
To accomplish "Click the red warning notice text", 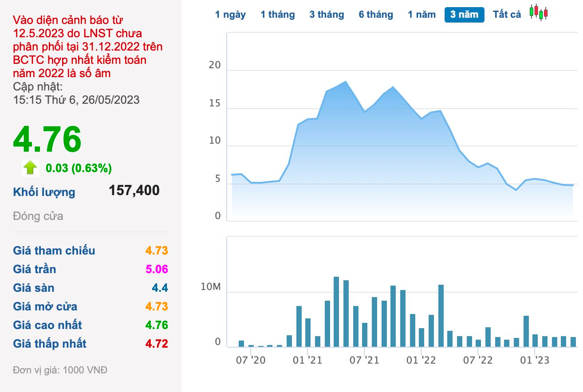I will click(x=88, y=46).
